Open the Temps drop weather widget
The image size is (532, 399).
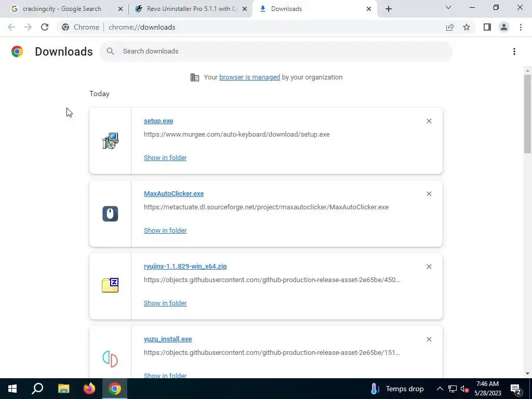tap(397, 389)
